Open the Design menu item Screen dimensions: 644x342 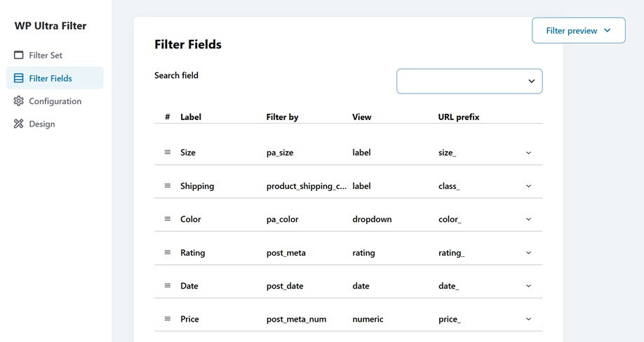tap(42, 124)
